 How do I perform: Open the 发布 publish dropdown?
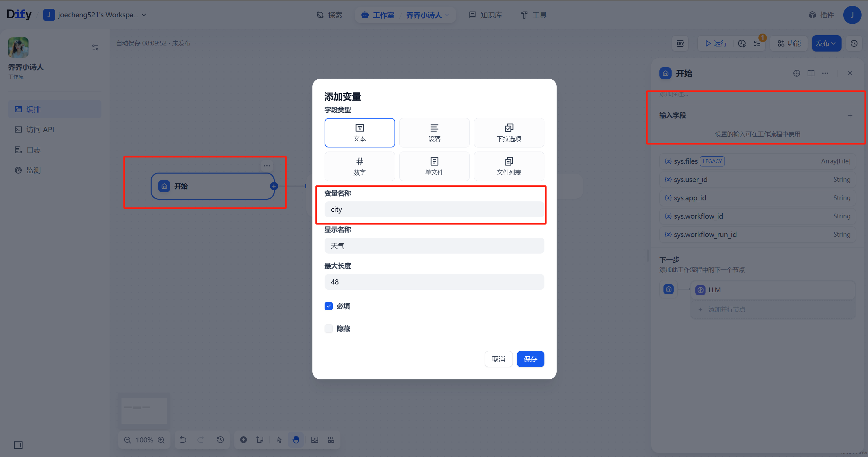[826, 43]
